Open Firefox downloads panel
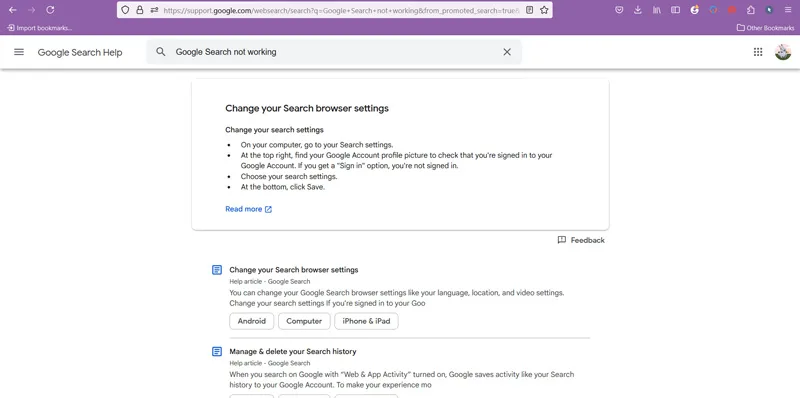This screenshot has width=800, height=398. (x=637, y=10)
